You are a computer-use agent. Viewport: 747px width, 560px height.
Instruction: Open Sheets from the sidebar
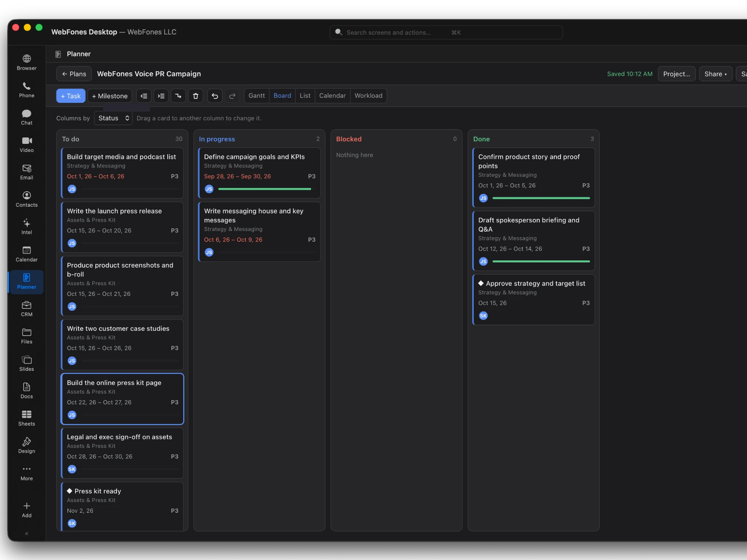coord(27,418)
